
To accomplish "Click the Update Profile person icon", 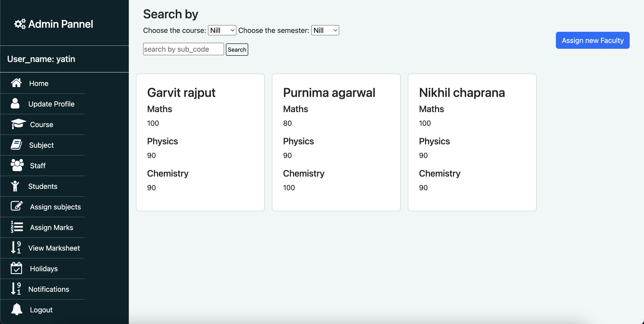I will click(x=15, y=104).
